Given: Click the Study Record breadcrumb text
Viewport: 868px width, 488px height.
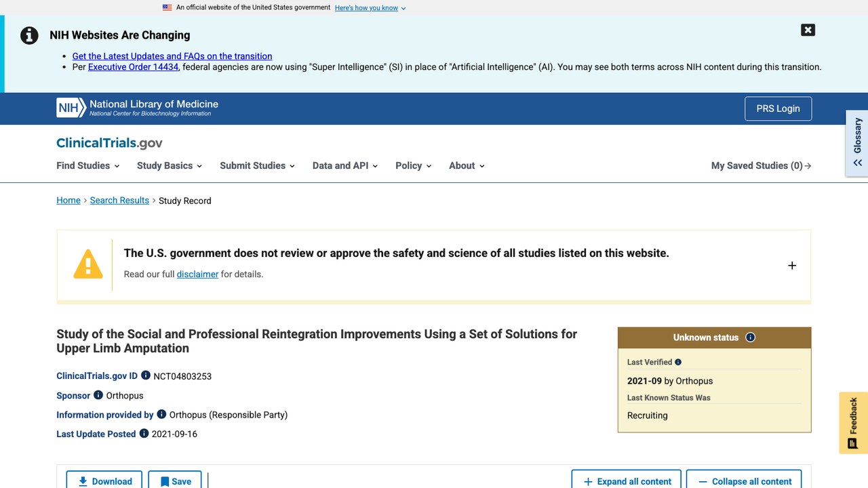Looking at the screenshot, I should [x=185, y=201].
